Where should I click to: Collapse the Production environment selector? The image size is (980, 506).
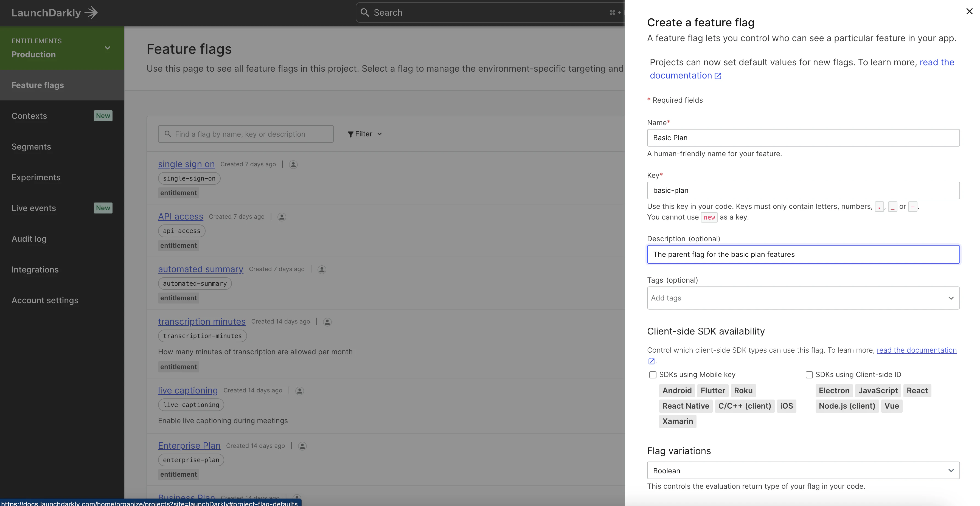(108, 48)
